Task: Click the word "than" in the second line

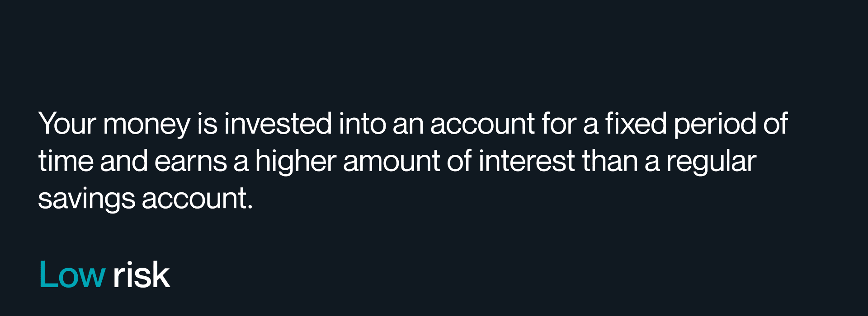Action: pos(610,162)
